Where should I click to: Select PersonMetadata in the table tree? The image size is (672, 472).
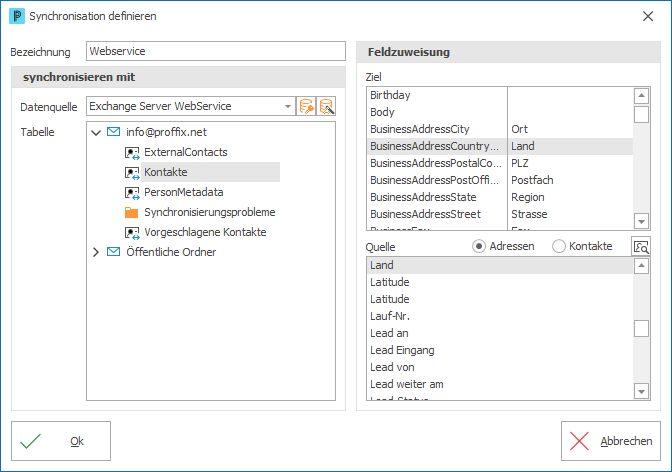[183, 192]
